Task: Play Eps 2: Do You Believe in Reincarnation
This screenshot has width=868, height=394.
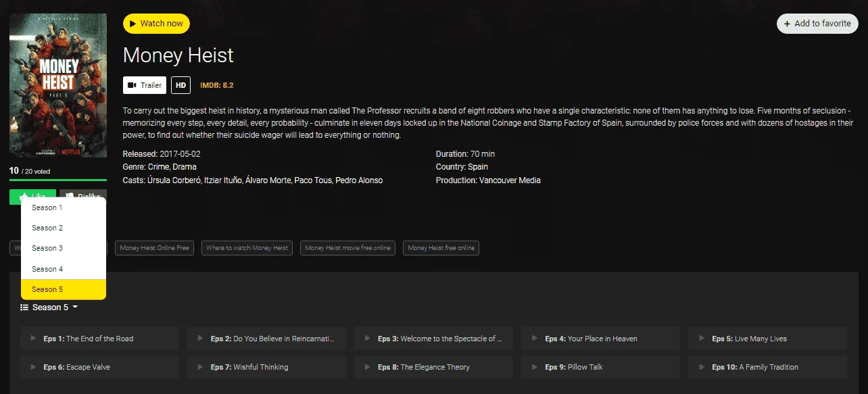Action: 266,339
